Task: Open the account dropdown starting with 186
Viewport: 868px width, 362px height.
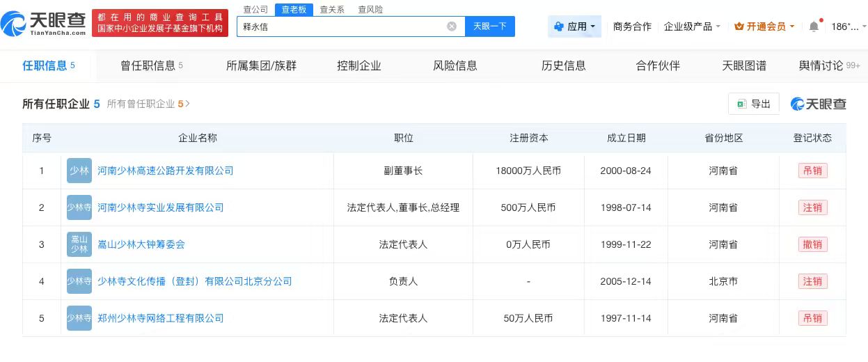Action: (x=849, y=26)
